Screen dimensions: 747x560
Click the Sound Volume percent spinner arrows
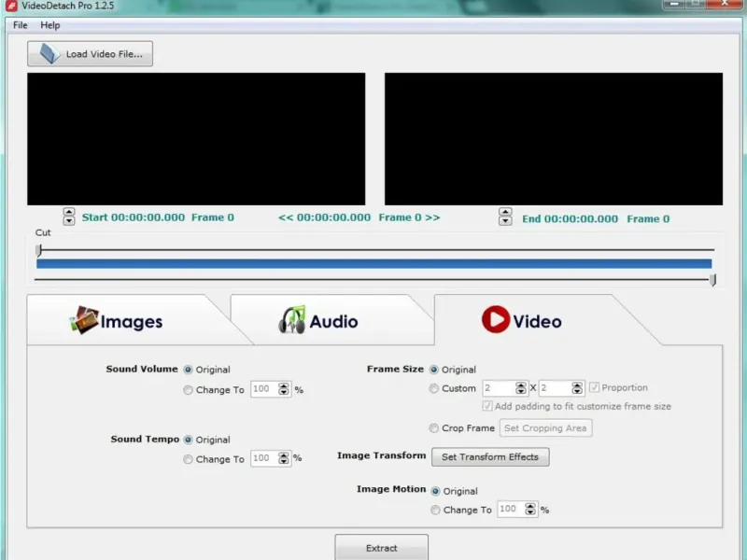[284, 389]
